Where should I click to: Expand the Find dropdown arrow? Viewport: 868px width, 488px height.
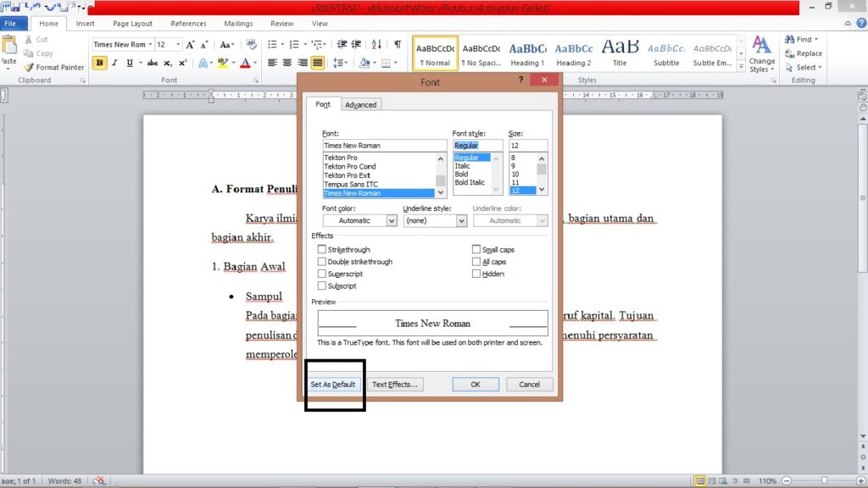(816, 40)
